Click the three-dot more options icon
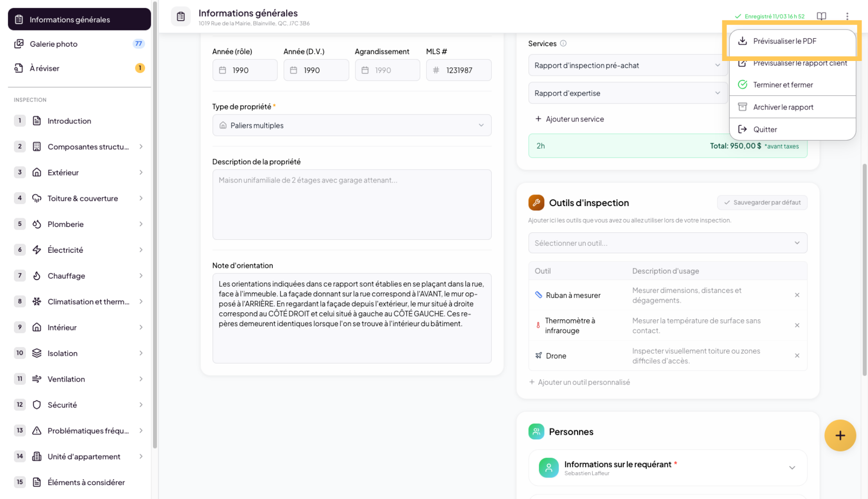Screen dimensions: 868x499 [847, 16]
